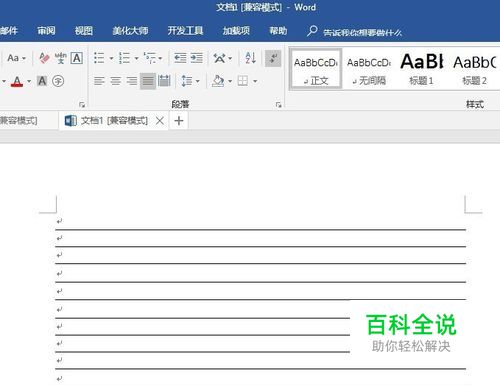
Task: Toggle character shading A icon
Action: point(42,81)
